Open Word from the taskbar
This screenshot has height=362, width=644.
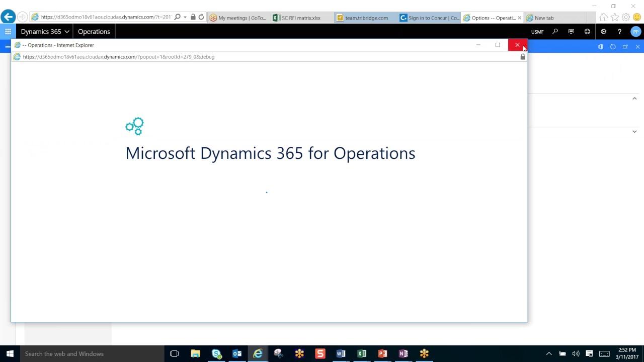(x=341, y=354)
